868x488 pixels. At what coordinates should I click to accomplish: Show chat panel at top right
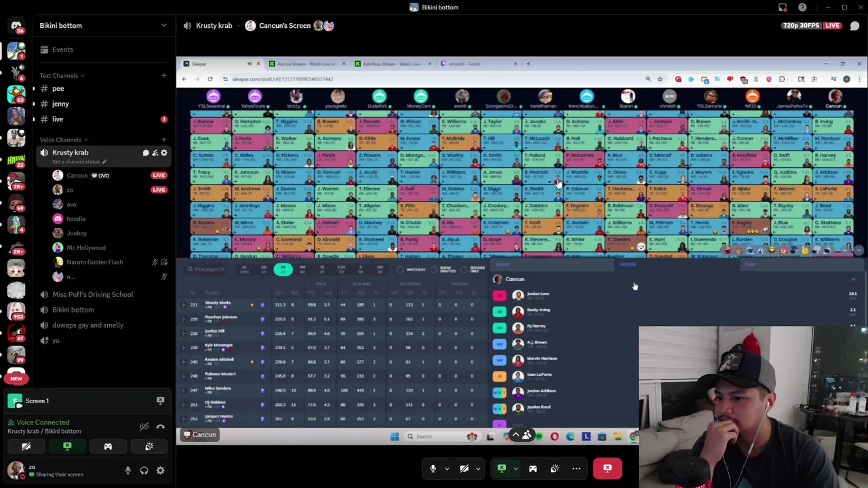(854, 26)
